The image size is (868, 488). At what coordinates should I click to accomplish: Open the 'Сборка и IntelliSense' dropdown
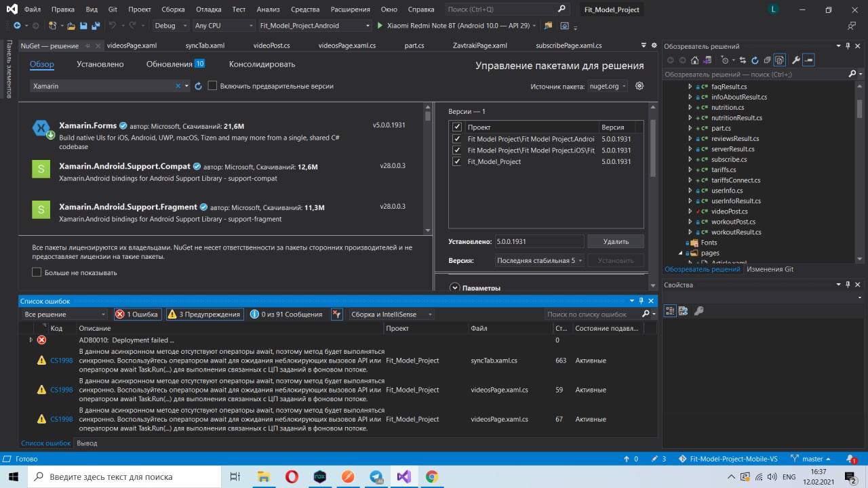pyautogui.click(x=391, y=314)
